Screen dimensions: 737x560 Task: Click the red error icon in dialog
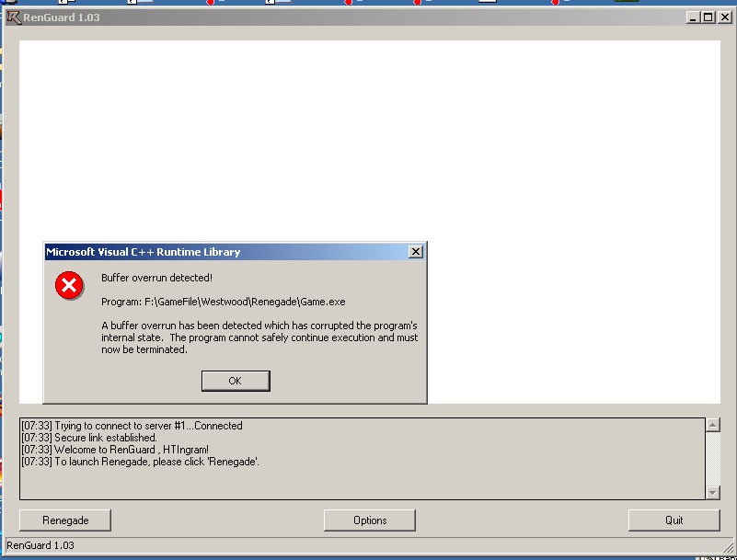click(x=69, y=286)
